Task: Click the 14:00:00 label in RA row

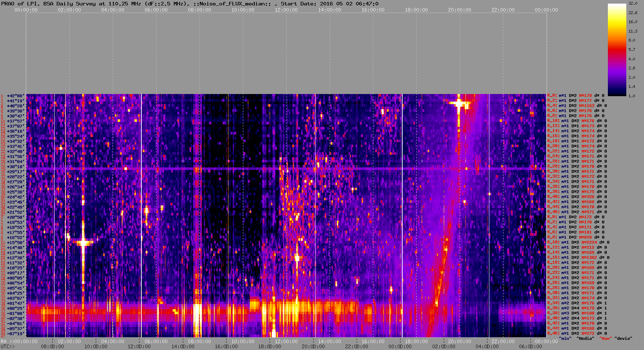Action: click(330, 342)
